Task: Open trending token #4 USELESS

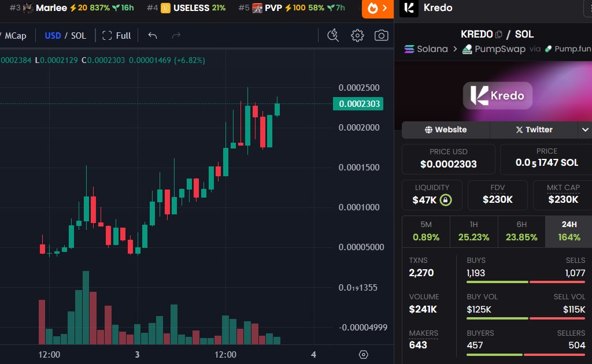Action: pyautogui.click(x=186, y=8)
